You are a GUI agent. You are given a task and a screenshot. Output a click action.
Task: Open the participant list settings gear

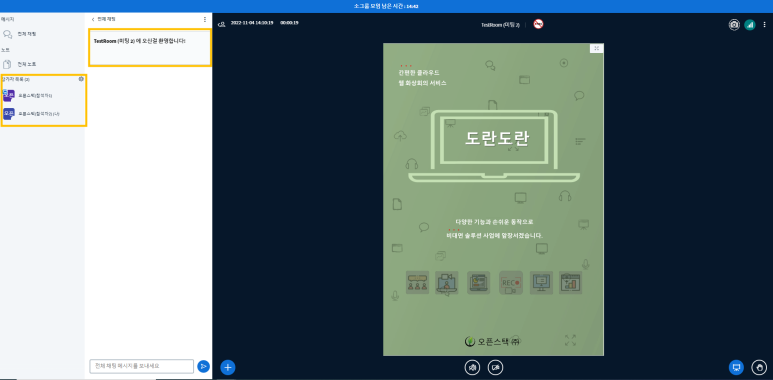(81, 79)
